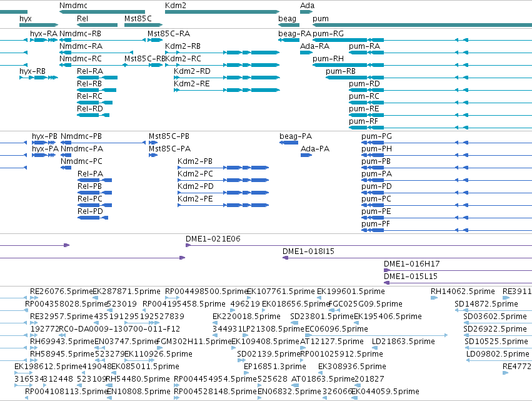Click the Kdm2 gene bar
The image size is (532, 401).
click(222, 12)
